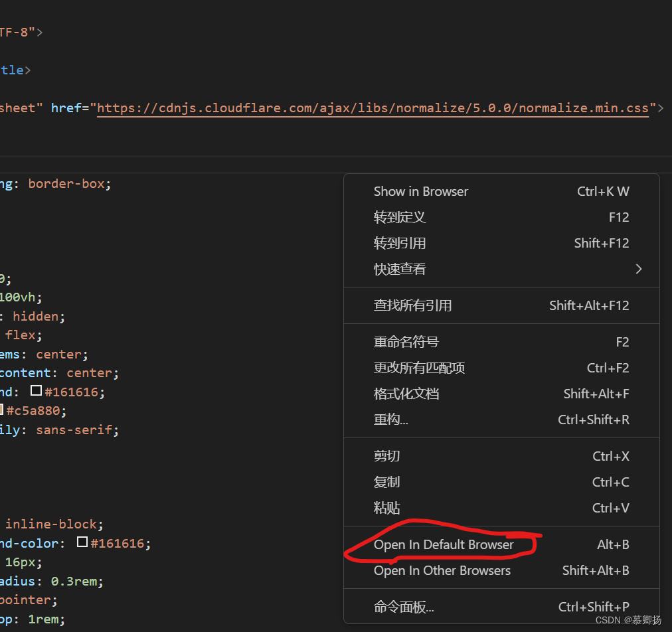Click the inline-block value text
The width and height of the screenshot is (672, 632).
[x=51, y=524]
